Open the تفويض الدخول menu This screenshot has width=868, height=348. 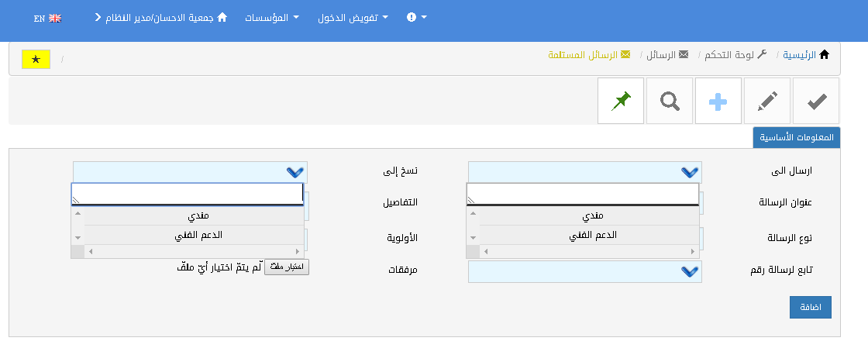click(353, 17)
